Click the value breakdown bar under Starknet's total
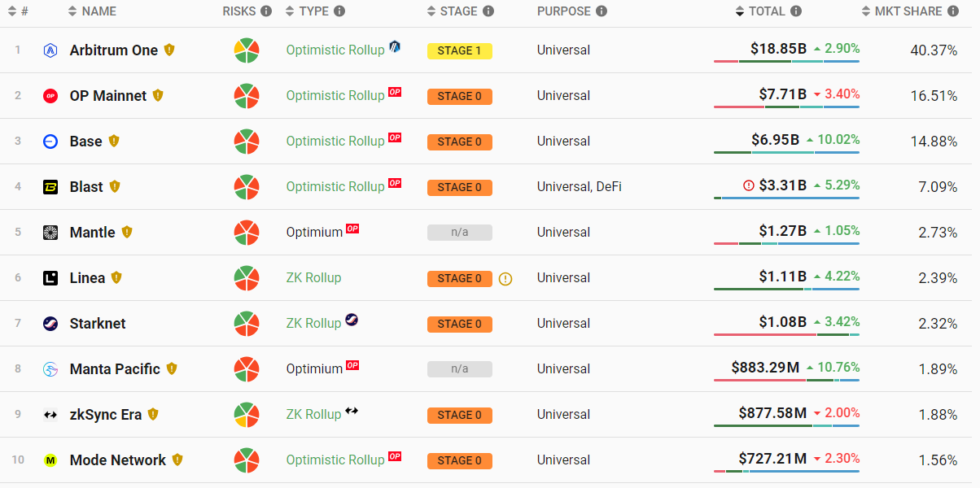980x488 pixels. [x=786, y=334]
